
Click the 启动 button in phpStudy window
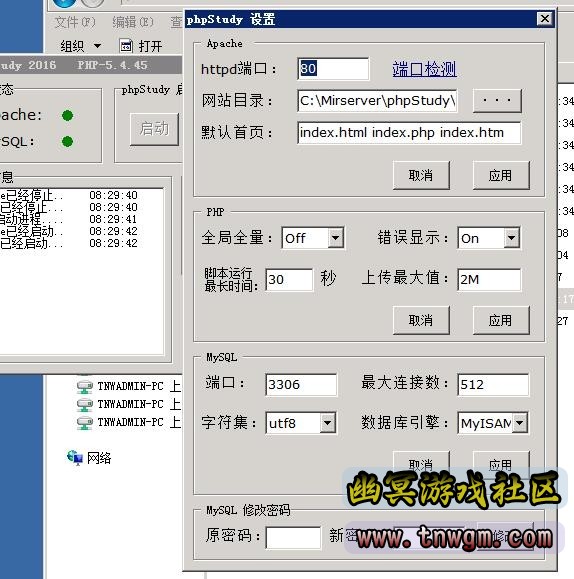coord(154,129)
